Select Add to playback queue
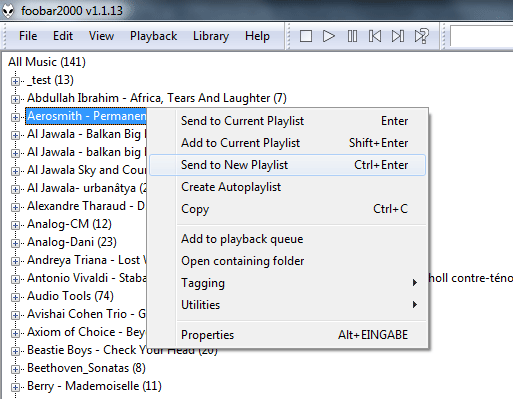 tap(287, 239)
